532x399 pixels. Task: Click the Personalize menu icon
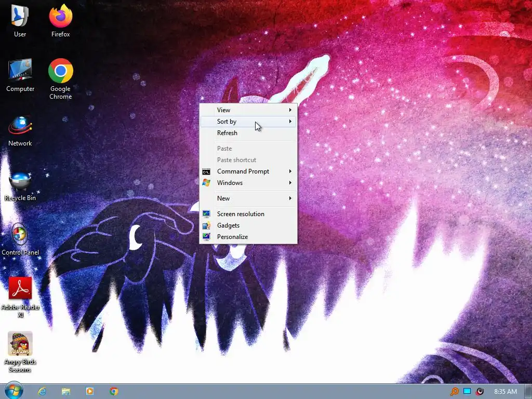click(206, 237)
